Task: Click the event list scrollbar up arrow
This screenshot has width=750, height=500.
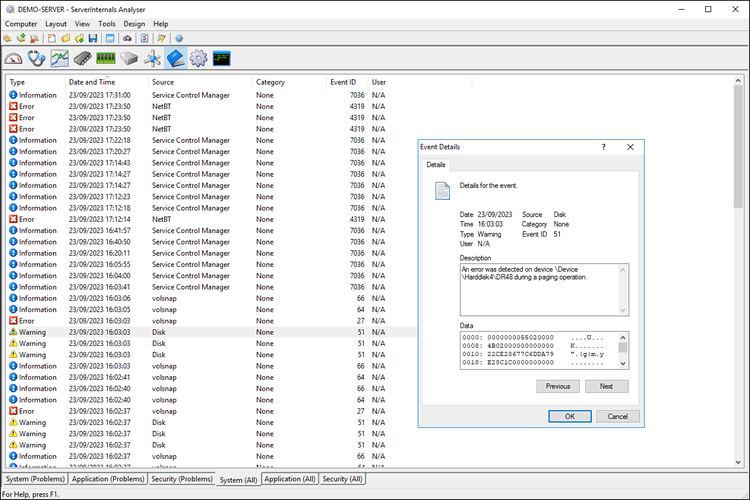Action: [738, 81]
